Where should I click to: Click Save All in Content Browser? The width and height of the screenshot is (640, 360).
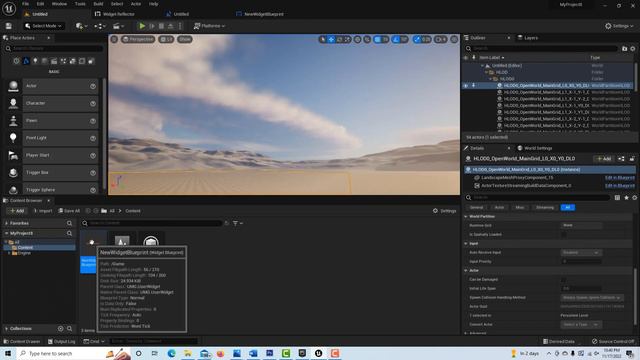69,211
